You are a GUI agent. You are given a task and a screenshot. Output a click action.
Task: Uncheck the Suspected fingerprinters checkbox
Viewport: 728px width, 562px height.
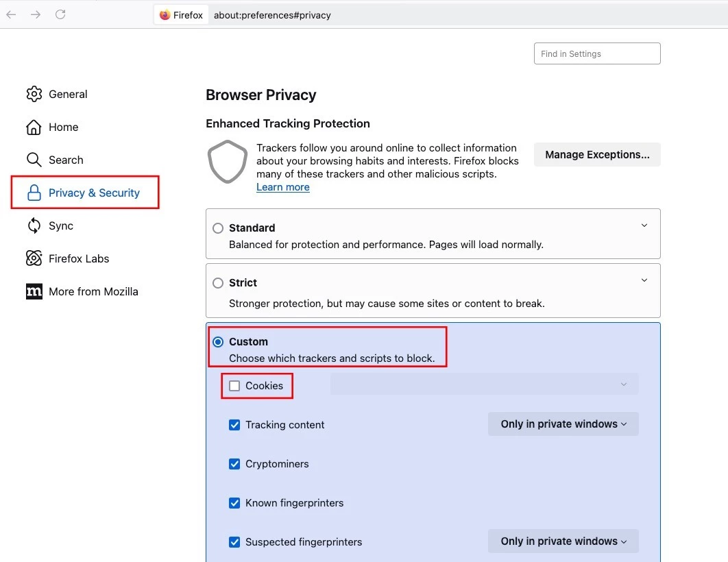pos(234,541)
